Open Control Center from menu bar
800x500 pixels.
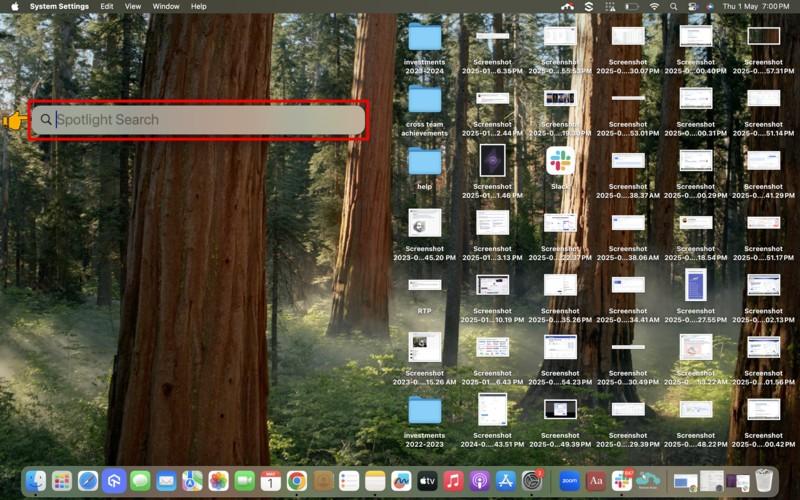692,7
